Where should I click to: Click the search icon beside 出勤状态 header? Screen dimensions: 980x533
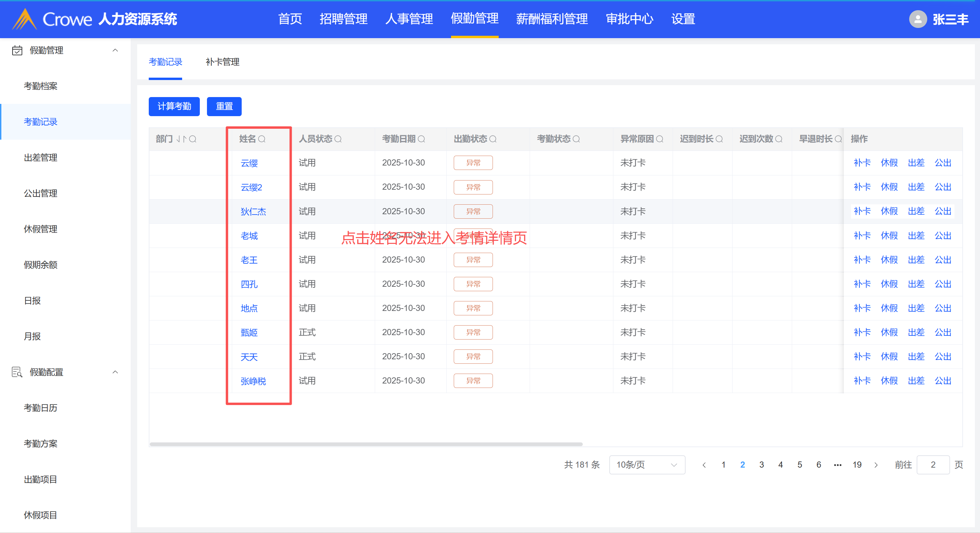pyautogui.click(x=493, y=139)
